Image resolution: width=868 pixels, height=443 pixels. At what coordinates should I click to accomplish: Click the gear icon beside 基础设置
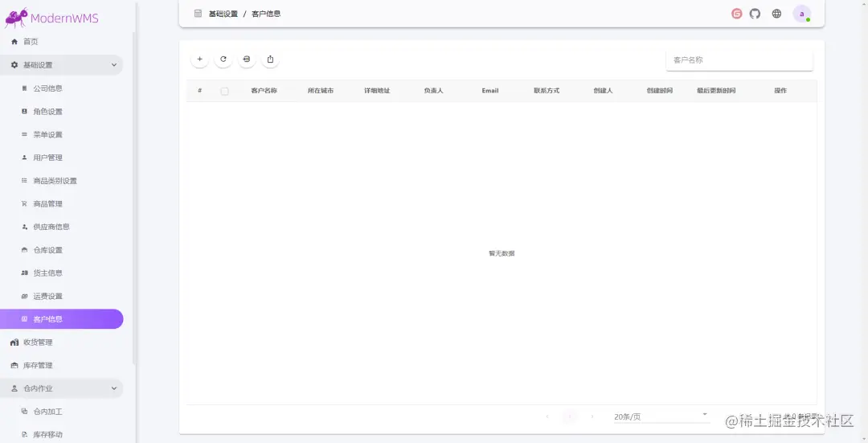[x=14, y=65]
